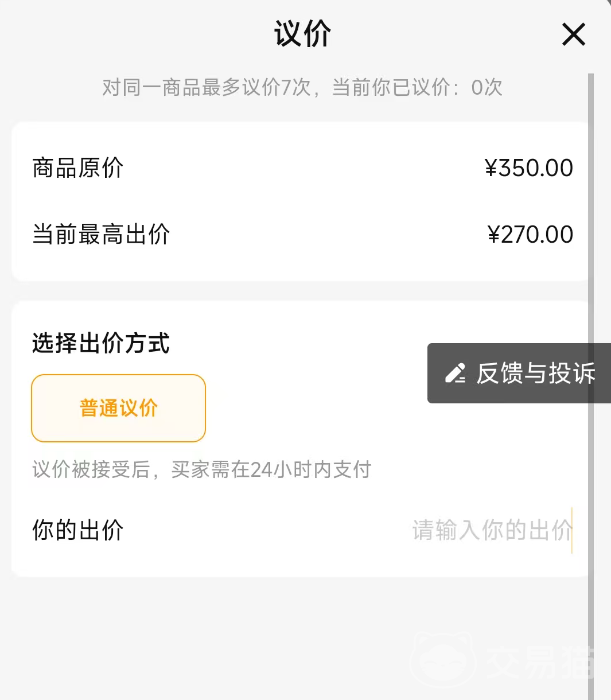Screen dimensions: 611x700
Task: Click the pencil icon beside 反馈与投诉
Action: (456, 374)
